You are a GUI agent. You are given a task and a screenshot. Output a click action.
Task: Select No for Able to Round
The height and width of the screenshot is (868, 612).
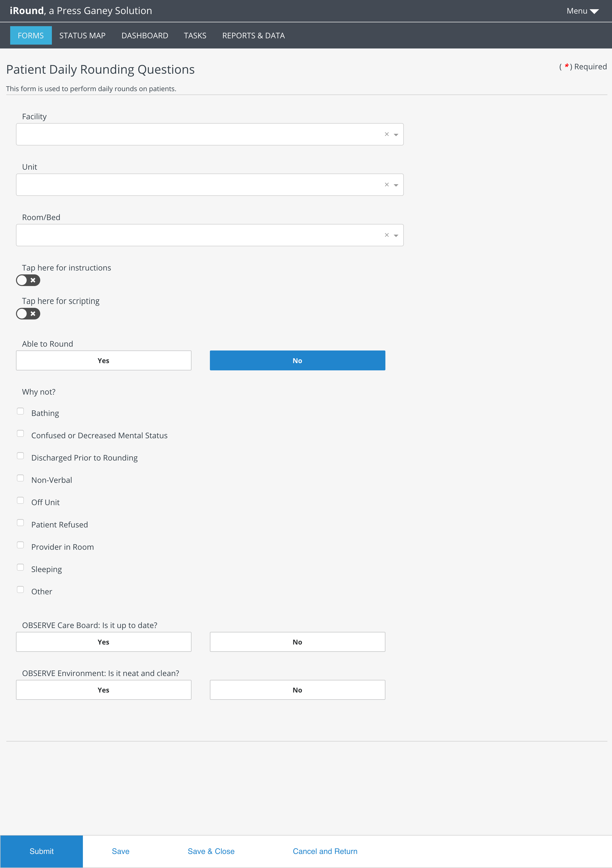click(297, 361)
